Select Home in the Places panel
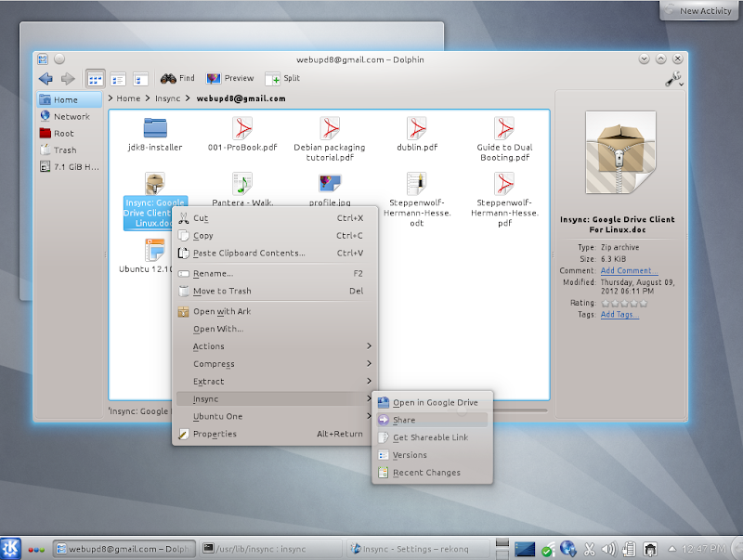The width and height of the screenshot is (743, 560). (x=70, y=99)
